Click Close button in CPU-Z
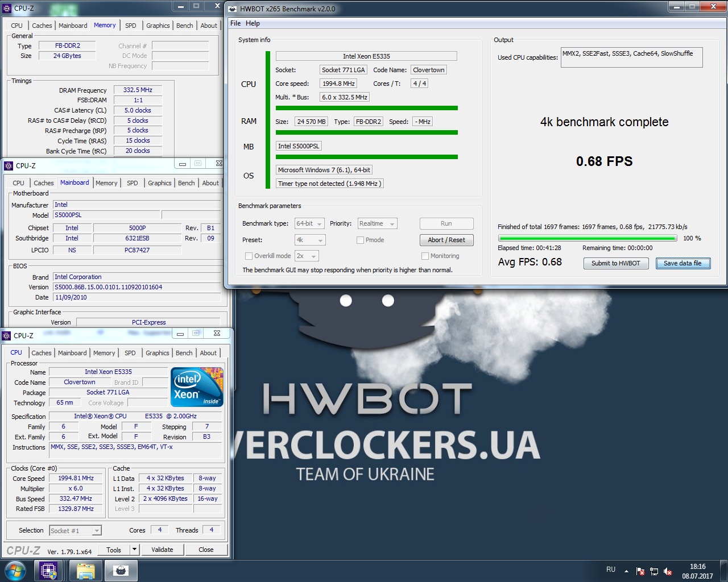Viewport: 728px width, 582px height. coord(206,550)
